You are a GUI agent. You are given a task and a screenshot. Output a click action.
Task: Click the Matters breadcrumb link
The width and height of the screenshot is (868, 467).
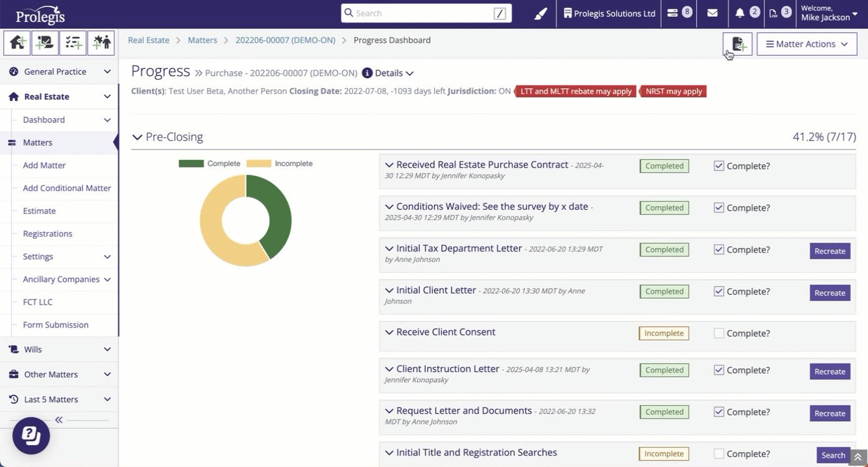pos(202,40)
